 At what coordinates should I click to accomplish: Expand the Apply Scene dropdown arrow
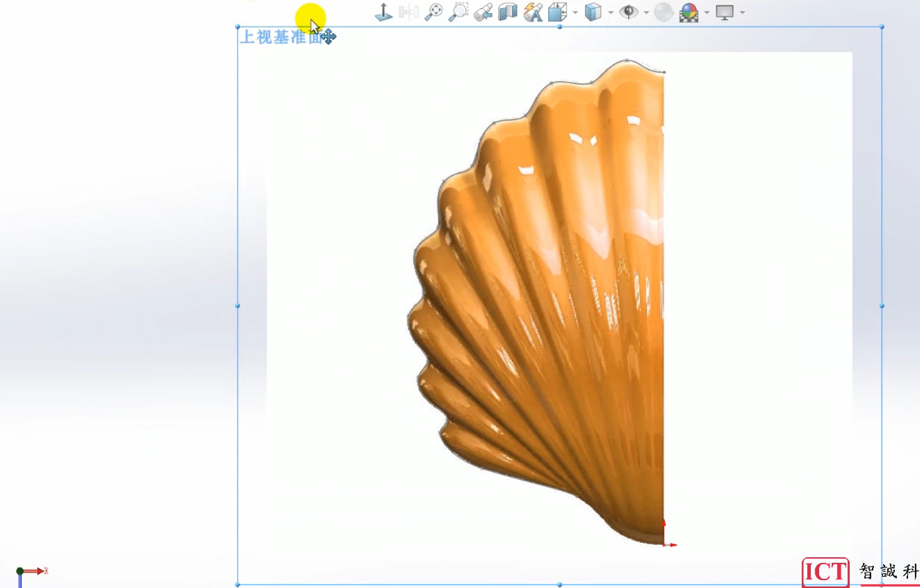coord(707,13)
